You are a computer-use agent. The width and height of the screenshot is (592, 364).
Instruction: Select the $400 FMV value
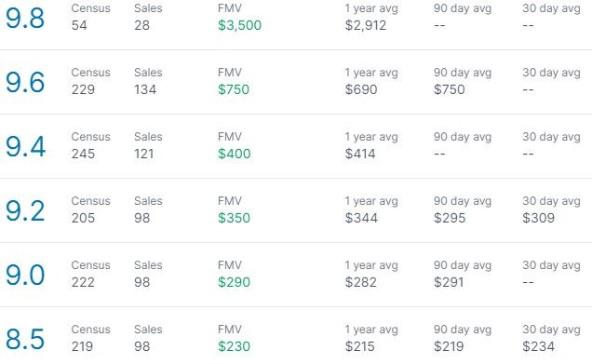pos(234,154)
